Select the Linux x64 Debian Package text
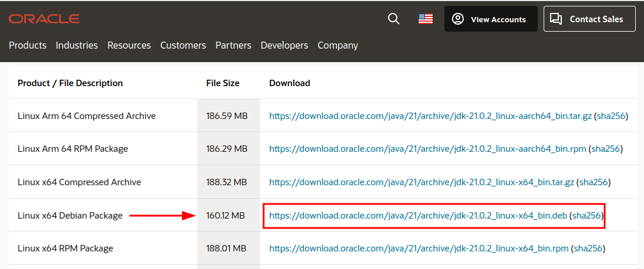644x269 pixels. (70, 215)
